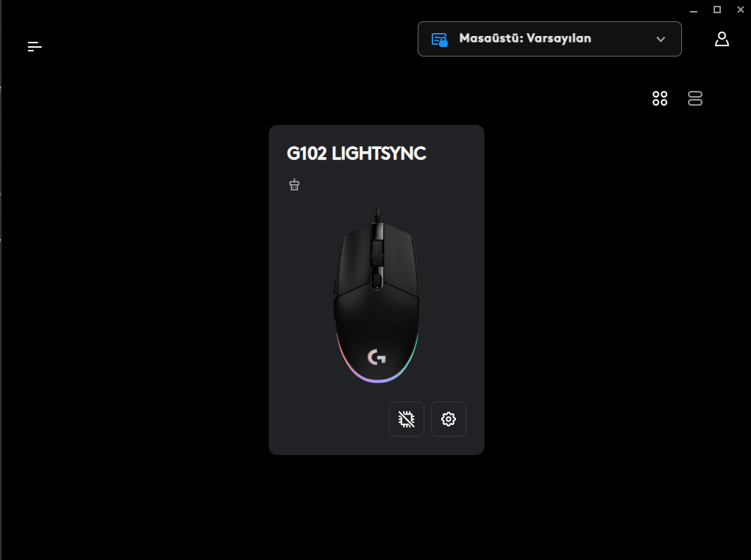Switch to grid view of devices
The width and height of the screenshot is (751, 560).
point(659,98)
